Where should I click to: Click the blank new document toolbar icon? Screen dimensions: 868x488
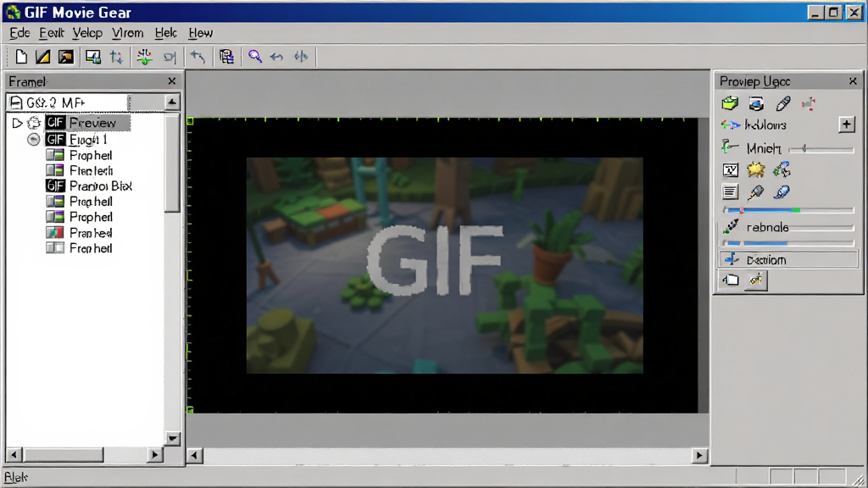point(21,57)
